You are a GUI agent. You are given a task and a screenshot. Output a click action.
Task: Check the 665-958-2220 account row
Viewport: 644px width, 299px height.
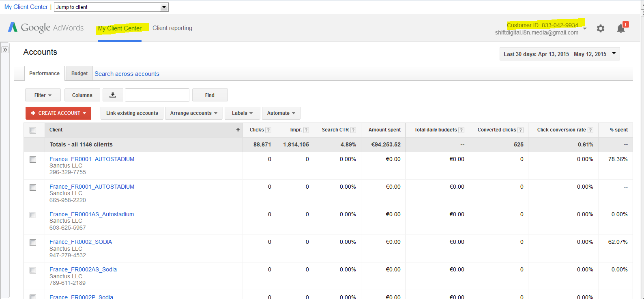click(x=33, y=187)
